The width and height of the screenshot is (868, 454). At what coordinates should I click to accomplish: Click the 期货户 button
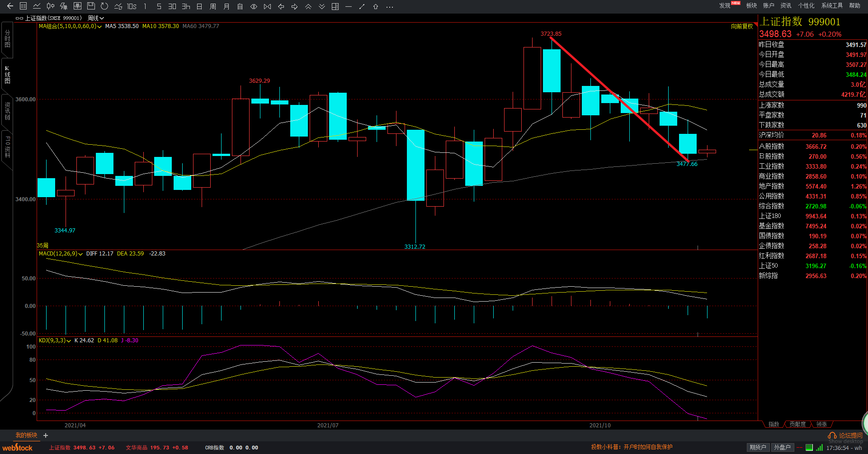click(x=758, y=447)
